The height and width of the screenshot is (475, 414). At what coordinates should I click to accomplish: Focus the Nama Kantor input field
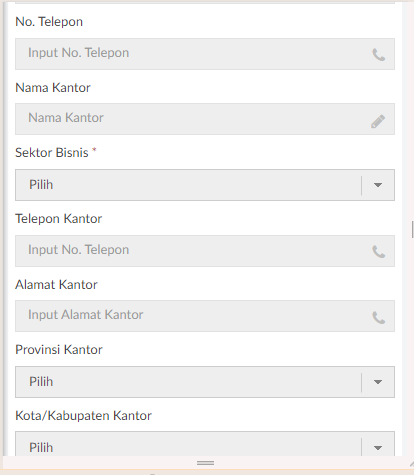click(x=205, y=119)
